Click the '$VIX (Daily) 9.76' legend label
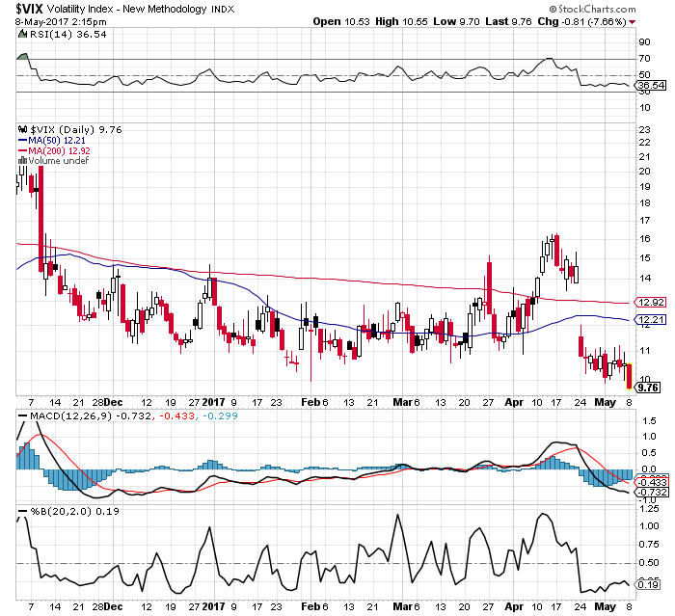 [76, 129]
